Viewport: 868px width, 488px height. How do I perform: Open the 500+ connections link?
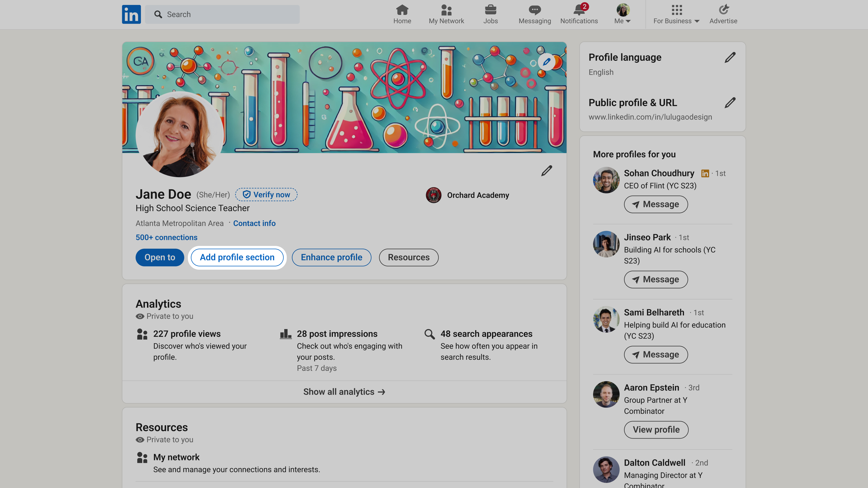[x=167, y=238]
